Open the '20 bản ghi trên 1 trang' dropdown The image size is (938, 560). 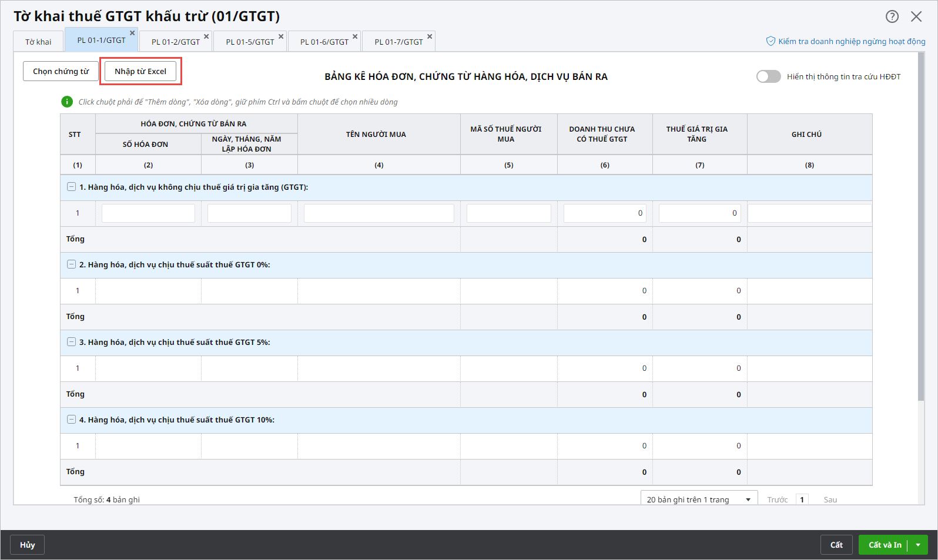[x=698, y=499]
